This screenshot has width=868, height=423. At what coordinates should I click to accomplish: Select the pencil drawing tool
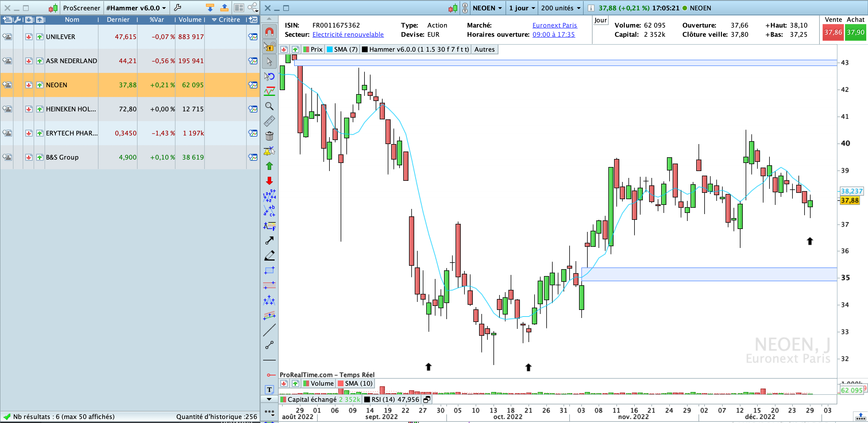pyautogui.click(x=269, y=256)
